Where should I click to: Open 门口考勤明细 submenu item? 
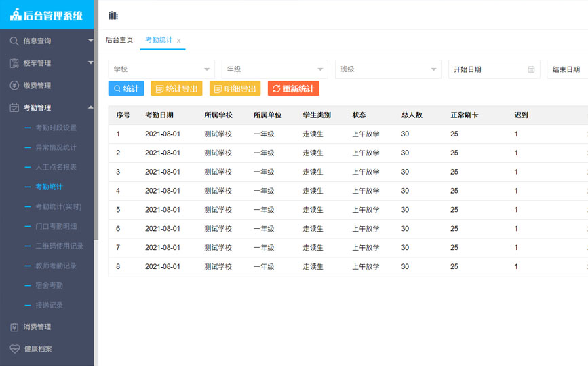click(x=56, y=226)
